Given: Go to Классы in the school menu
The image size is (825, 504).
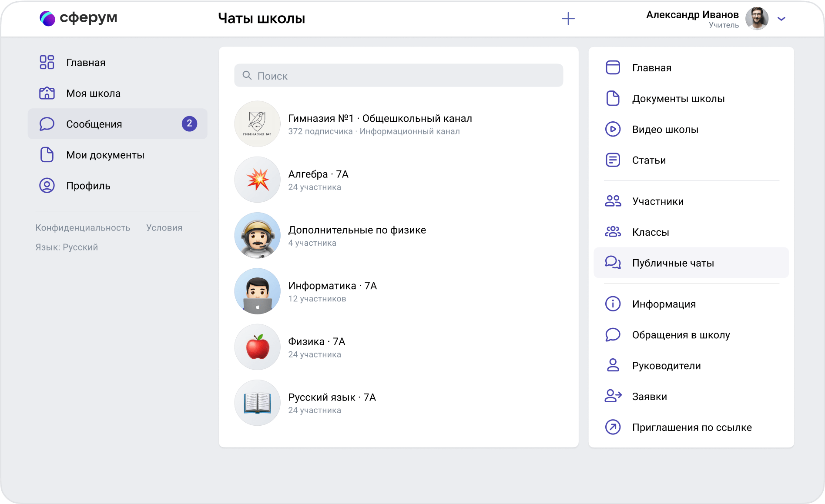Looking at the screenshot, I should coord(651,232).
